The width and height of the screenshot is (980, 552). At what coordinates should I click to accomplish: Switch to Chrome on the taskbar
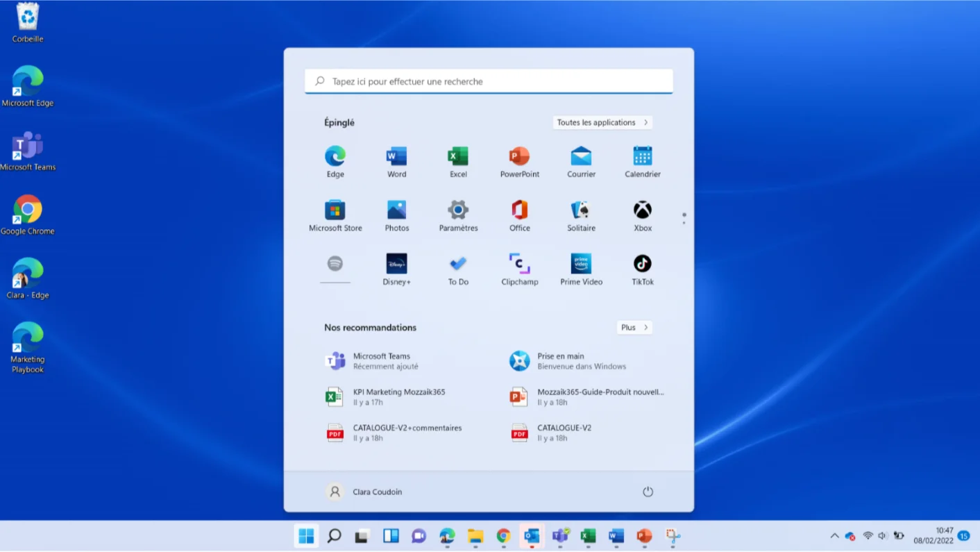[503, 536]
